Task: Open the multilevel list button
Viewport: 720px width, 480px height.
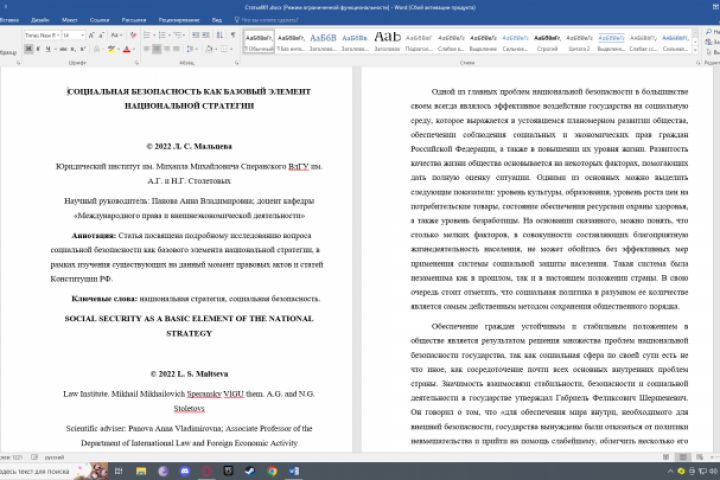Action: [x=177, y=35]
